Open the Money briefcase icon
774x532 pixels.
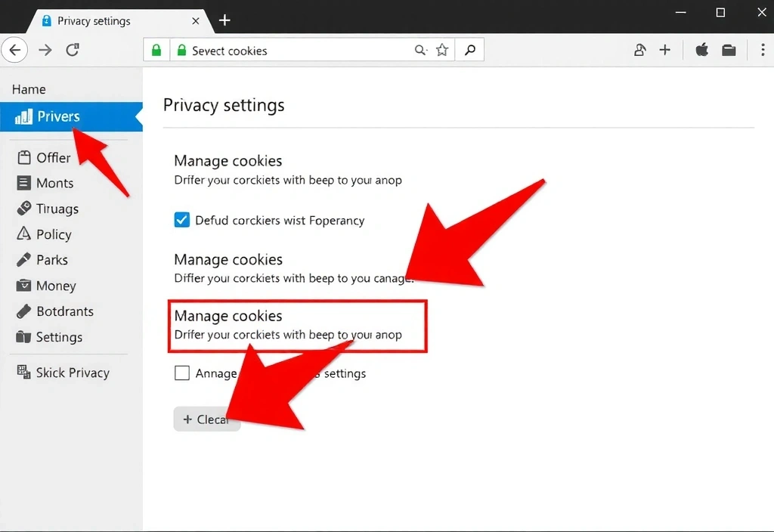click(x=23, y=286)
